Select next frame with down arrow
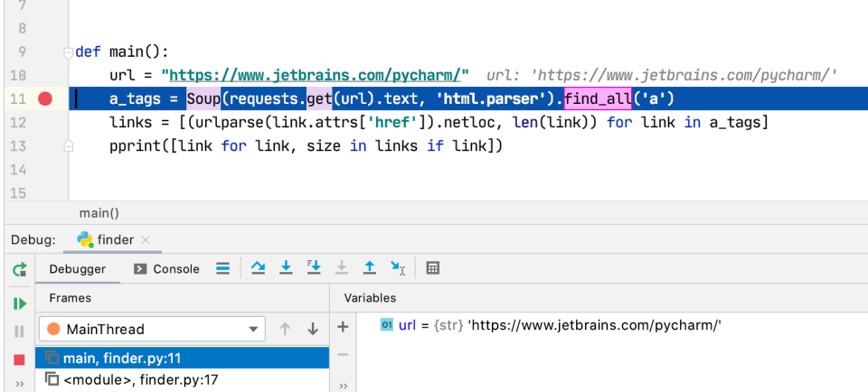The width and height of the screenshot is (868, 392). 313,329
